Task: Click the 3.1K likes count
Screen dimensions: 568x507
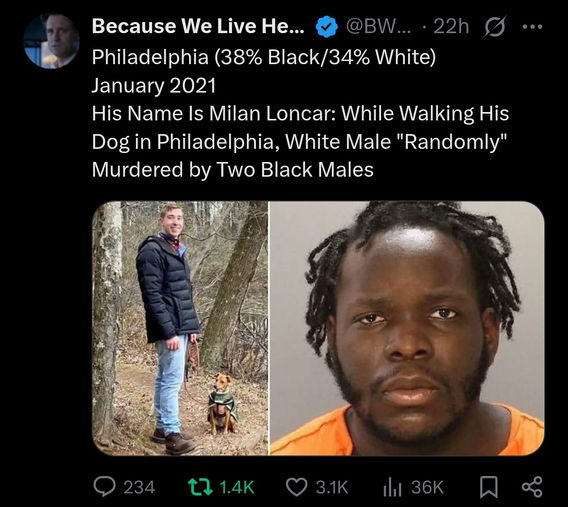Action: 331,487
